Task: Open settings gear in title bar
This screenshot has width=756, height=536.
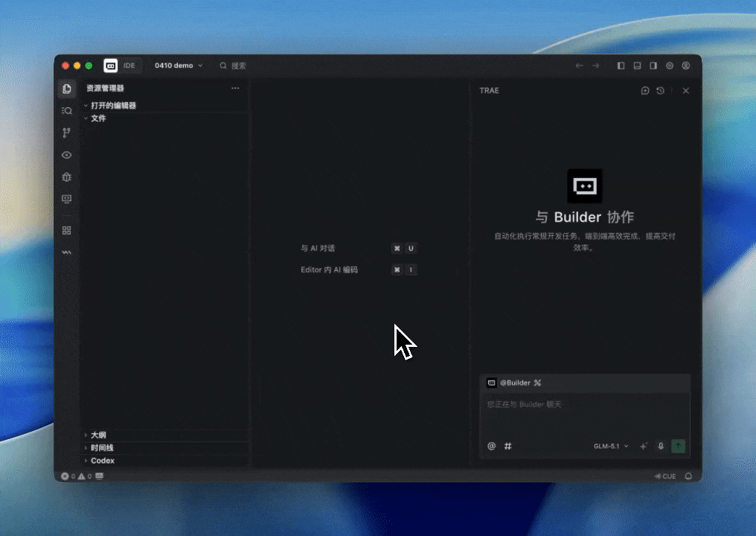Action: pyautogui.click(x=670, y=66)
